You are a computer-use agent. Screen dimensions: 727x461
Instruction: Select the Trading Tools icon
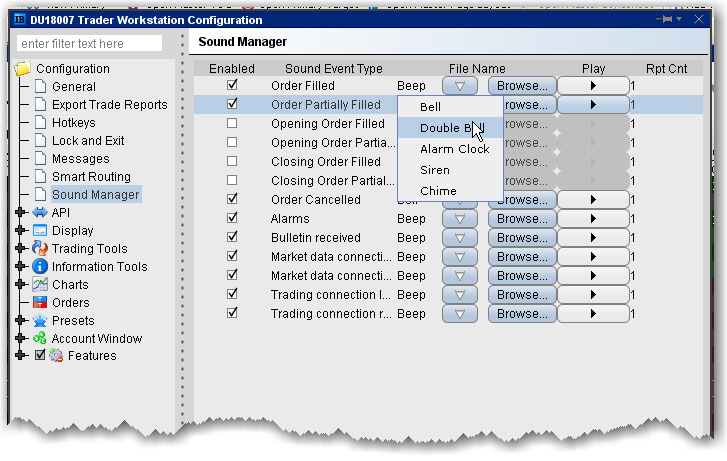[40, 249]
